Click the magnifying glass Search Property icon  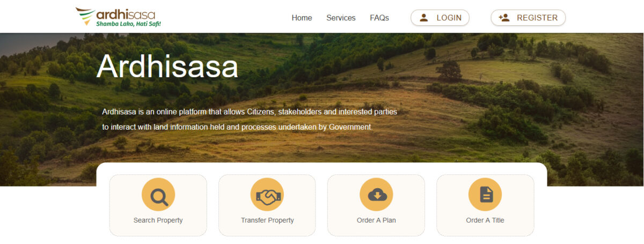[158, 195]
